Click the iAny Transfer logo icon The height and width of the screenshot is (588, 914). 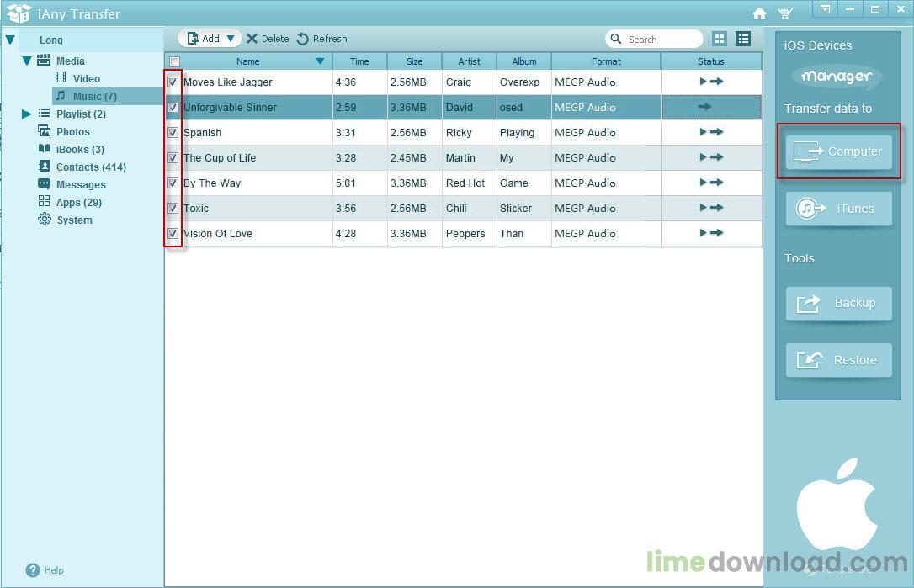pos(19,13)
